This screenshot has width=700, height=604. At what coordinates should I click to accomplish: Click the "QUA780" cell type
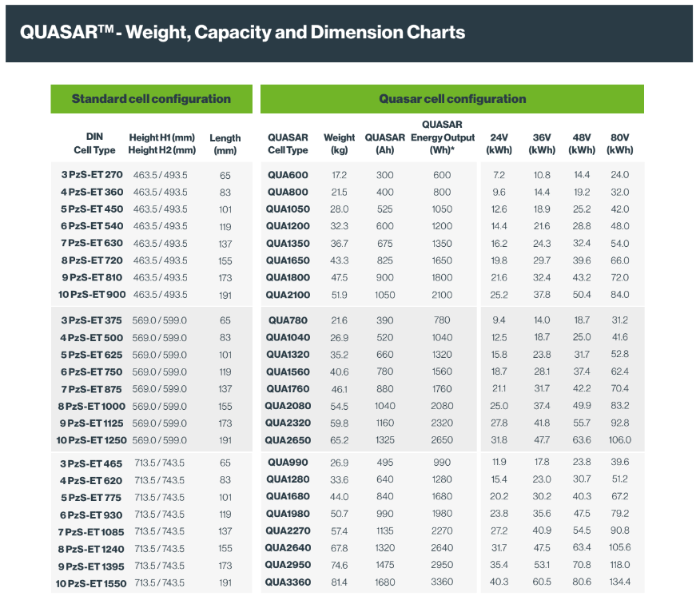coord(288,320)
